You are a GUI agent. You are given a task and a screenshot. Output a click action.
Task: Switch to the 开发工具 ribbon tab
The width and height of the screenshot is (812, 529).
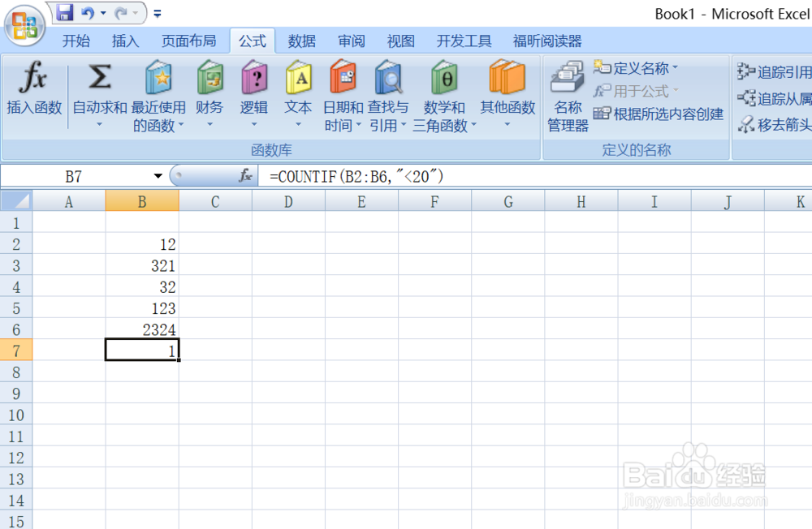pyautogui.click(x=463, y=41)
